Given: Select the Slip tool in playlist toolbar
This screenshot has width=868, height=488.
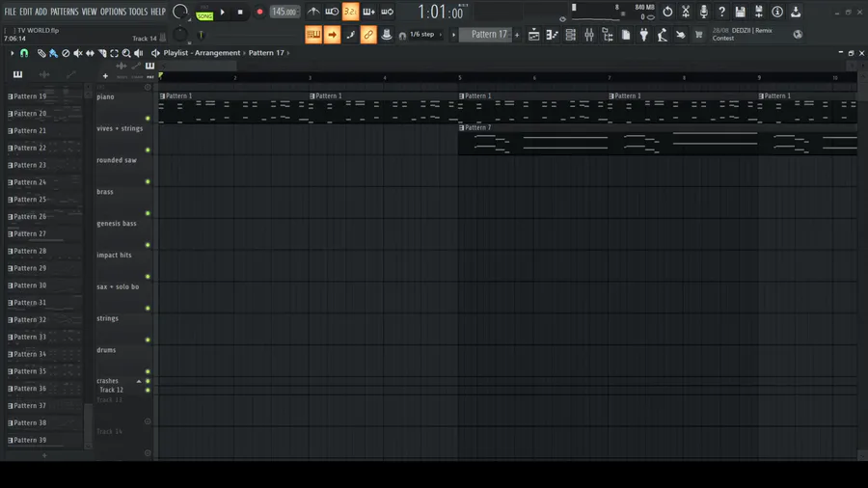Looking at the screenshot, I should (90, 53).
